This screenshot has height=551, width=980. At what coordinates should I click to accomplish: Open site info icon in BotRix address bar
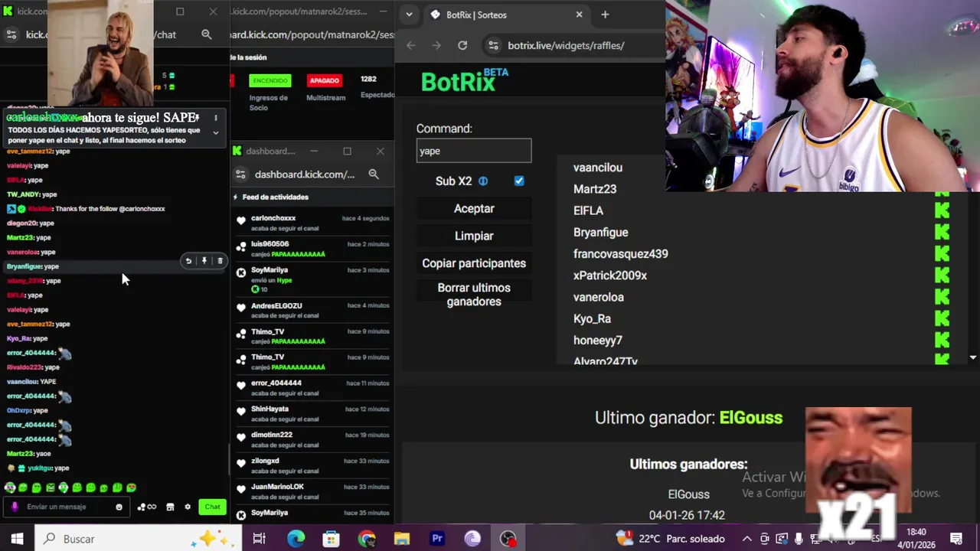493,45
